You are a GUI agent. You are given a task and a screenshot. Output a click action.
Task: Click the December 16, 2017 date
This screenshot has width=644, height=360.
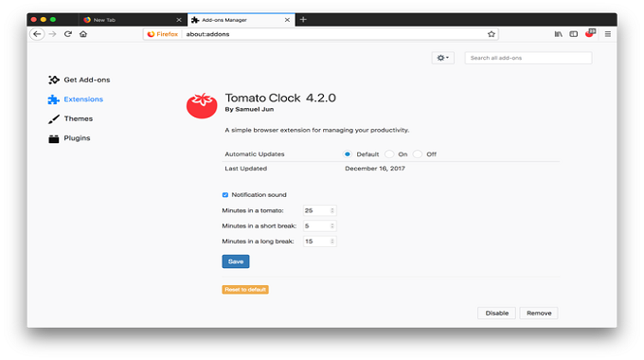(x=375, y=169)
